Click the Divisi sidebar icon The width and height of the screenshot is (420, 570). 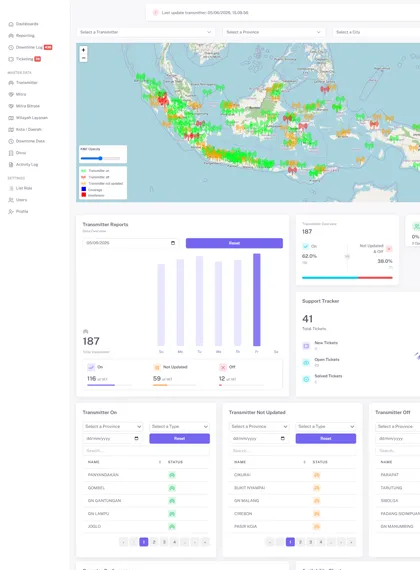click(x=11, y=153)
